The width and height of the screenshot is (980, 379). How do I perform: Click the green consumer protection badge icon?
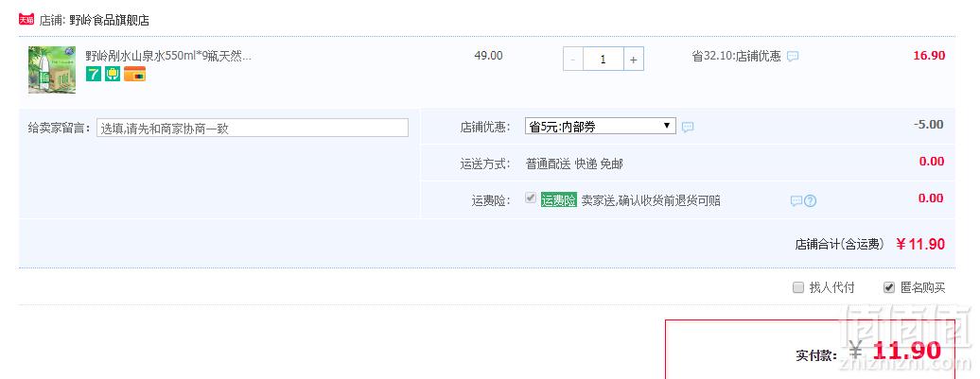(x=113, y=75)
